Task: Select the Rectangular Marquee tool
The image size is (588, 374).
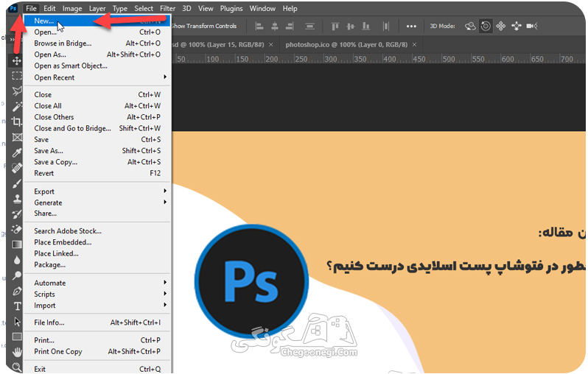Action: tap(16, 76)
